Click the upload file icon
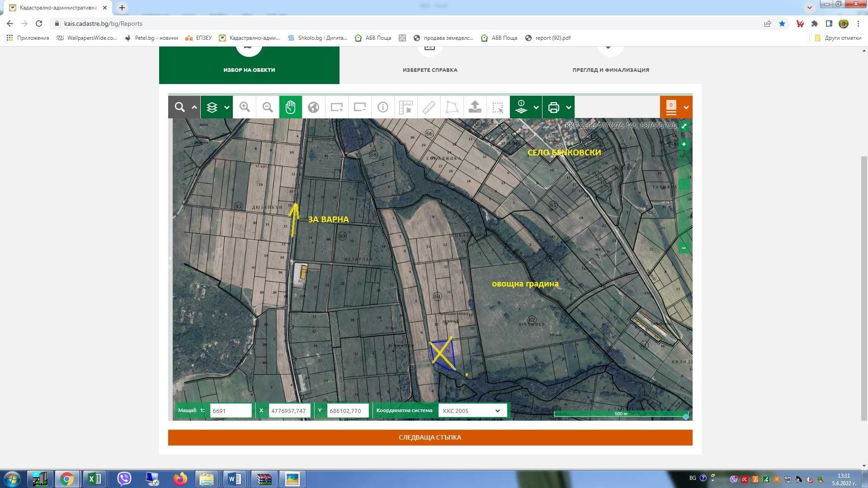 475,107
